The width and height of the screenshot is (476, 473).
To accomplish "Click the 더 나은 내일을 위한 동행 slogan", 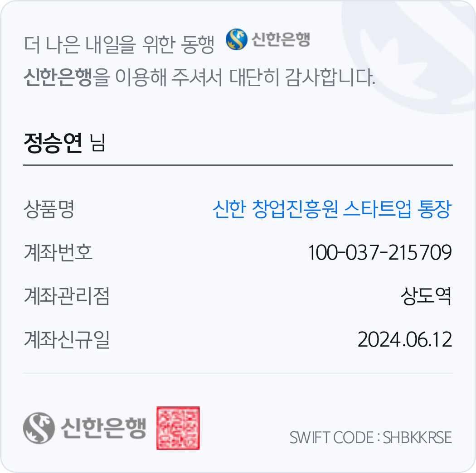I will coord(119,44).
